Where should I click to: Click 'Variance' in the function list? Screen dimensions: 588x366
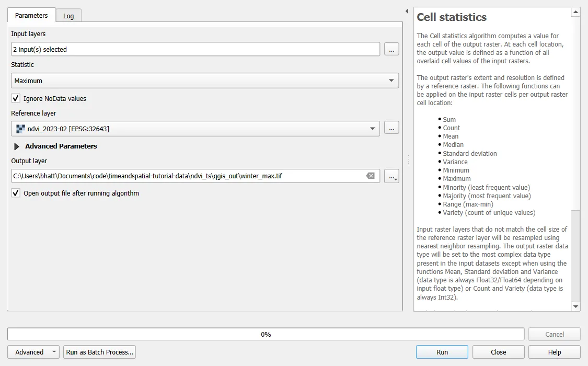click(455, 162)
